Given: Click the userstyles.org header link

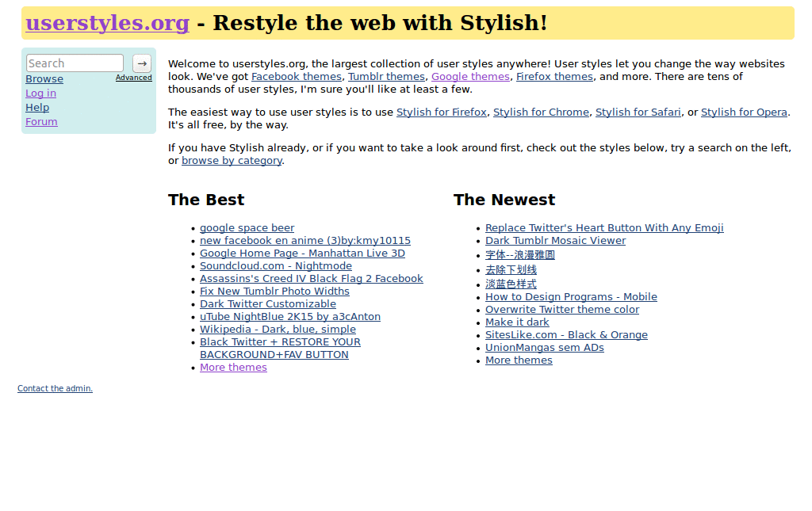Looking at the screenshot, I should (108, 23).
